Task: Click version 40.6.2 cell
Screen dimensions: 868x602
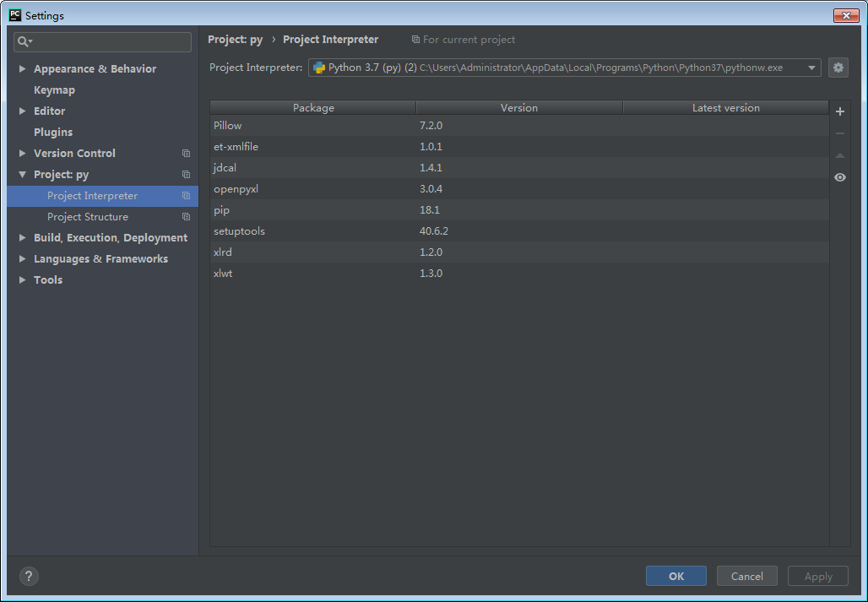Action: [x=433, y=230]
